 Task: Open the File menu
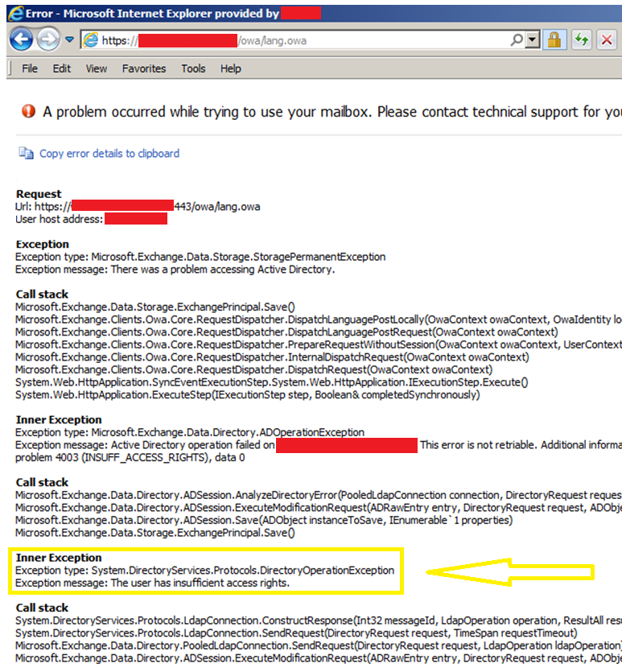tap(30, 68)
